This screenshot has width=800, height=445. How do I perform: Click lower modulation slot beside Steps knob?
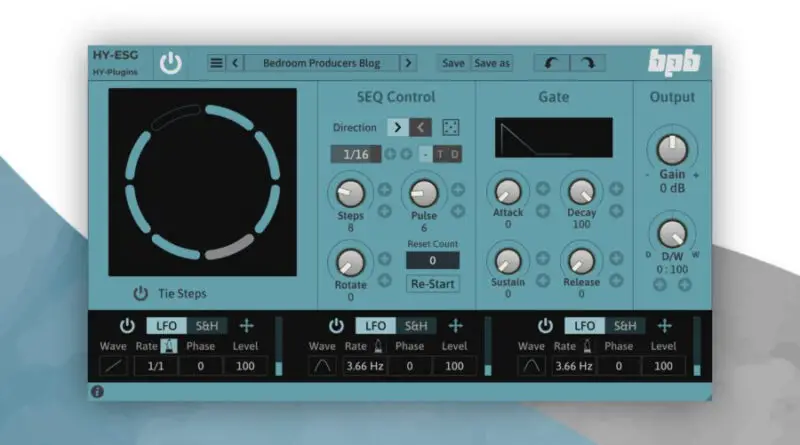pyautogui.click(x=385, y=211)
